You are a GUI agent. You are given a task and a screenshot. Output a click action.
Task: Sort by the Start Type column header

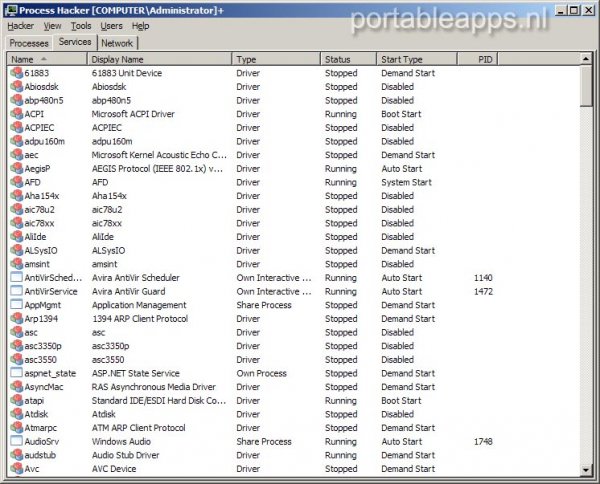pyautogui.click(x=417, y=59)
